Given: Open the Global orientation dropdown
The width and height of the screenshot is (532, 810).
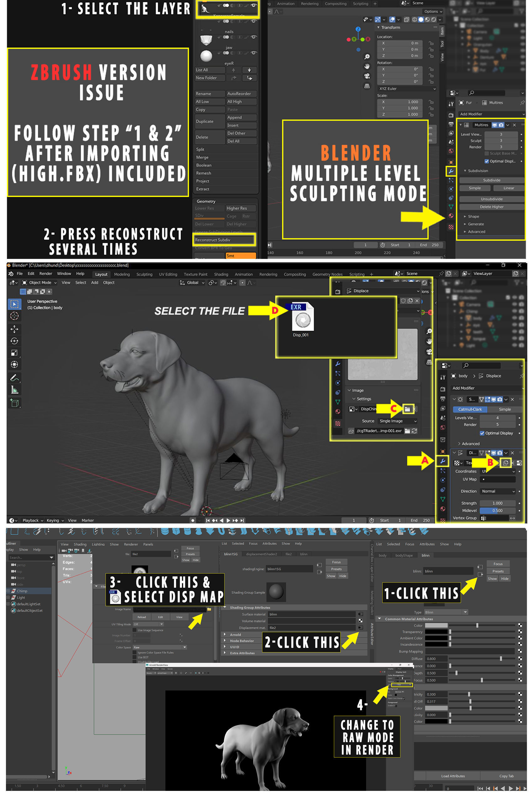Looking at the screenshot, I should tap(192, 282).
